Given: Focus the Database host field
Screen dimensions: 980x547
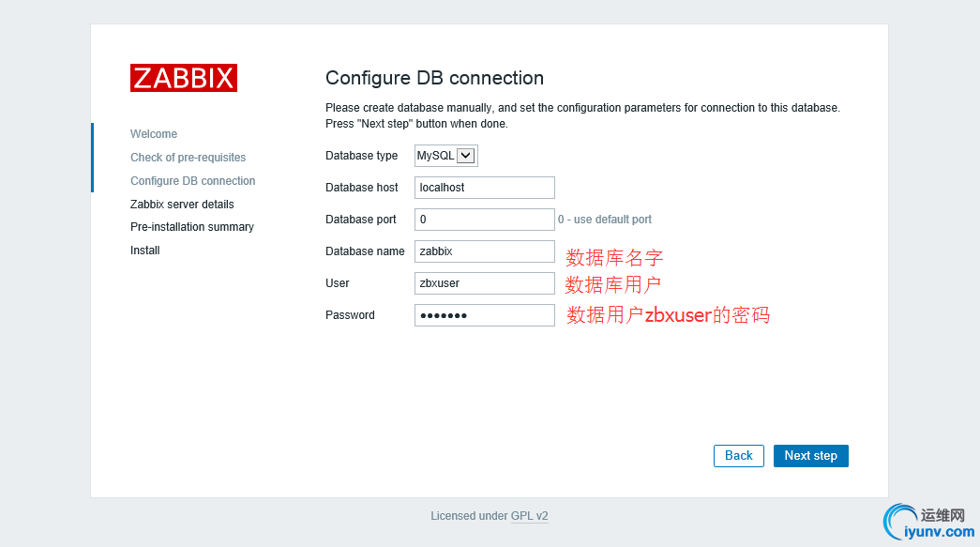Looking at the screenshot, I should 484,188.
